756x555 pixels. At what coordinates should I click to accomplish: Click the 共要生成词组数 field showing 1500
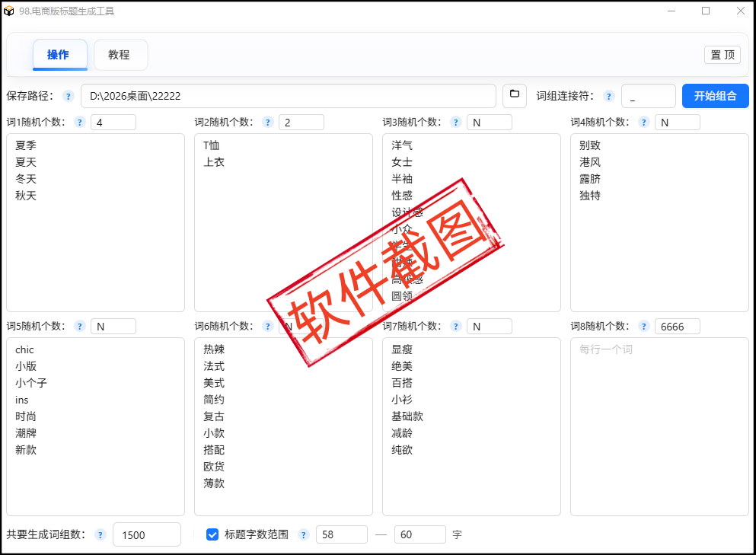pos(146,534)
